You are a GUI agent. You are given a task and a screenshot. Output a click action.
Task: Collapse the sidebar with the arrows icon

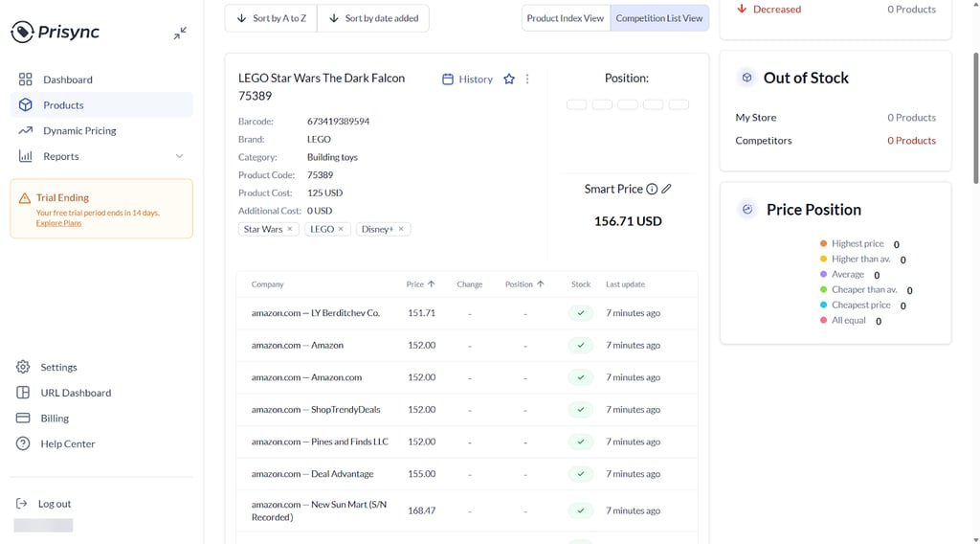180,34
